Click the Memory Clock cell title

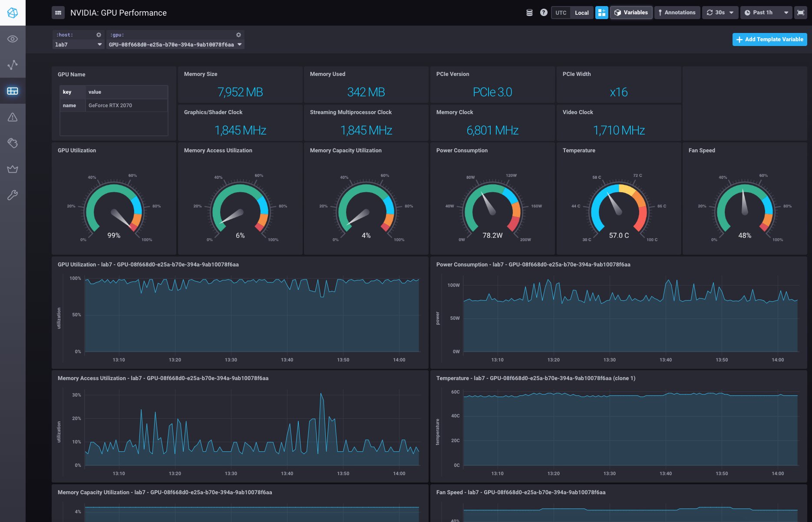(455, 112)
